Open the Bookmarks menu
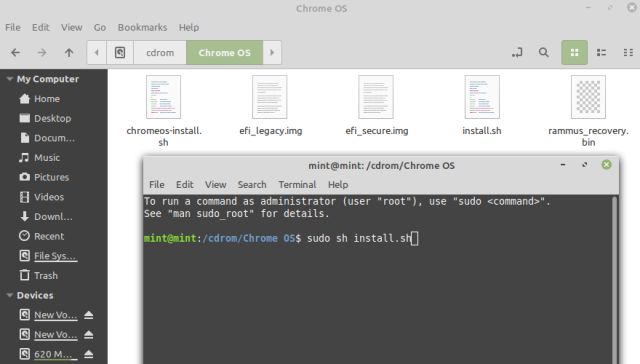 [142, 27]
